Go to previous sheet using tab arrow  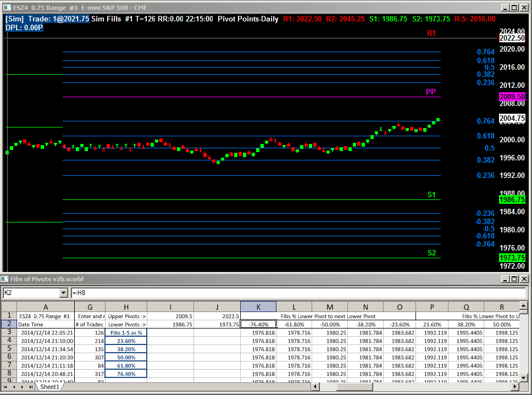[14, 387]
